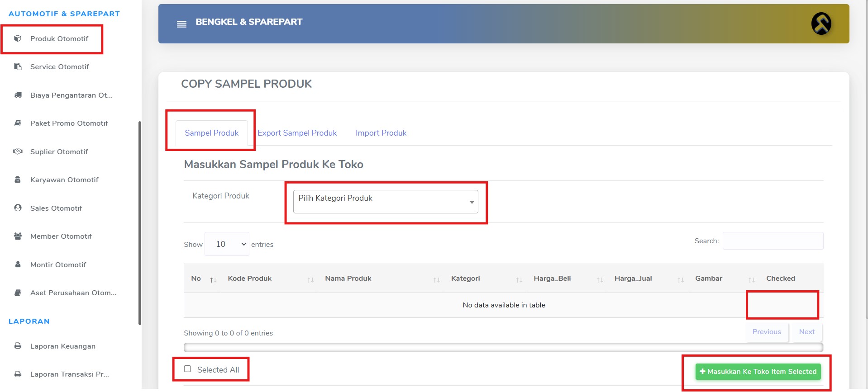Click the Checked column header
Screen dimensions: 868x392
(780, 279)
